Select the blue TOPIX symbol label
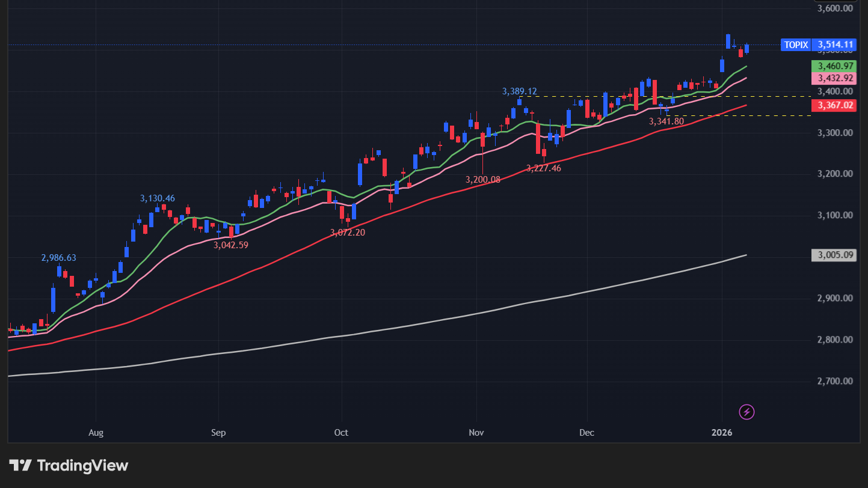 click(796, 44)
